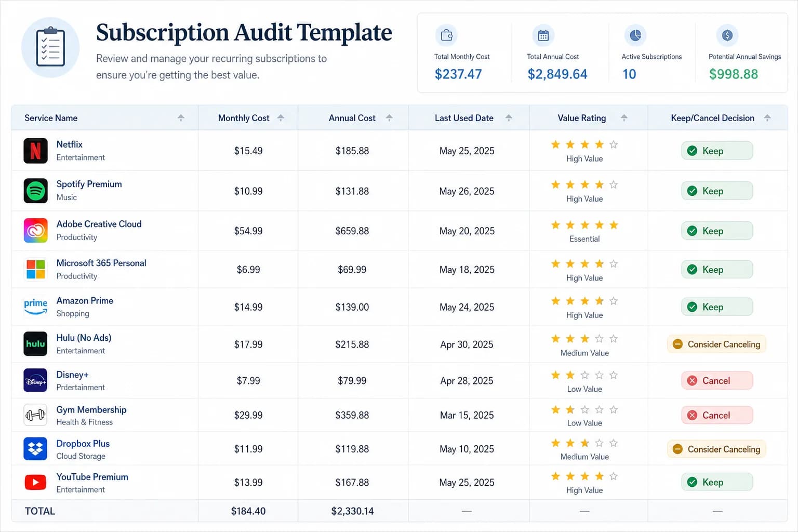Click the Keep button for Amazon Prime
This screenshot has width=798, height=532.
coord(717,307)
